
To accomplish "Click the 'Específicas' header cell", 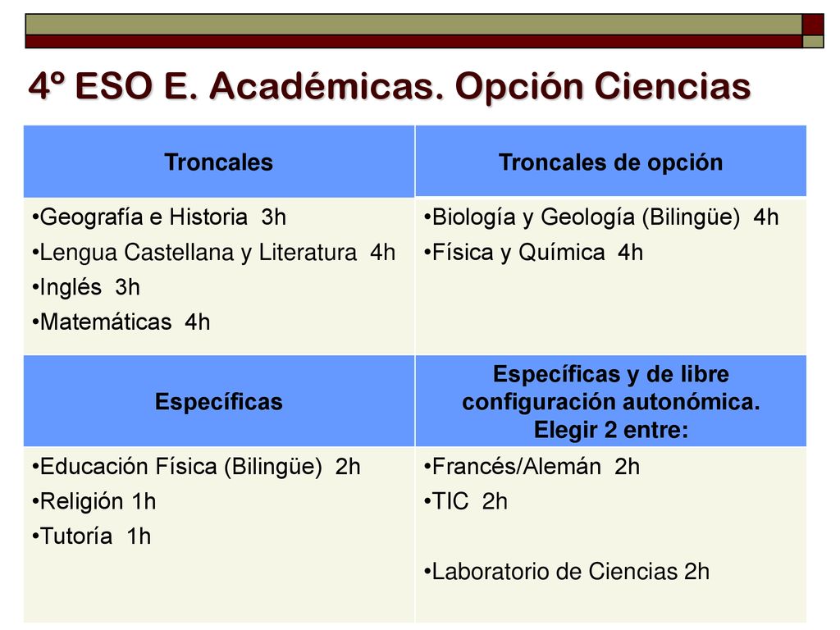I will [x=219, y=401].
